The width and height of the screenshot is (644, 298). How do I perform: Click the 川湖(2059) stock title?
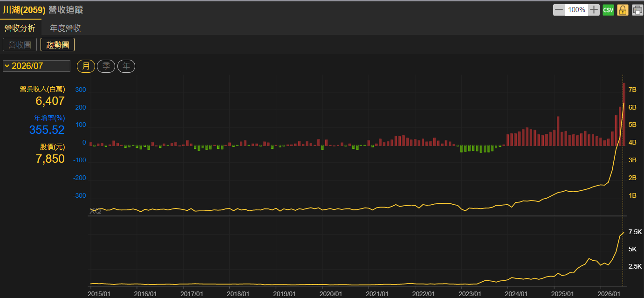click(24, 10)
